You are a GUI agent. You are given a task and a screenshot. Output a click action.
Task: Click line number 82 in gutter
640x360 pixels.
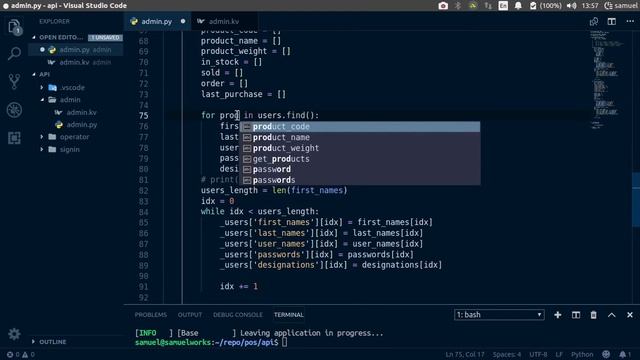pyautogui.click(x=143, y=191)
